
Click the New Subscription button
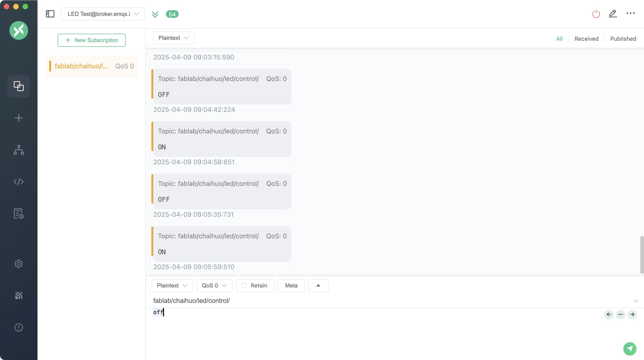pos(91,40)
